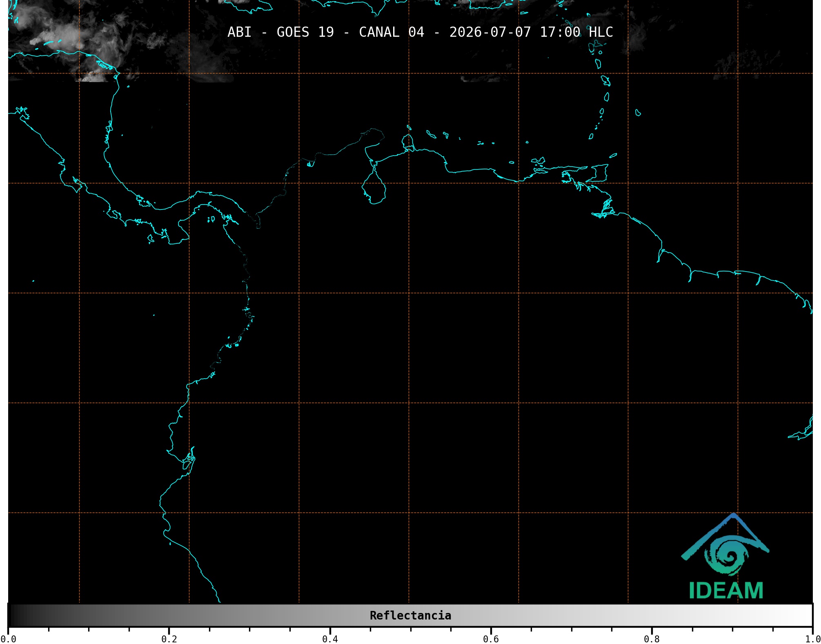Click the timestamp "2026-07-07 17:00 HLC"
This screenshot has width=821, height=644.
coord(531,32)
